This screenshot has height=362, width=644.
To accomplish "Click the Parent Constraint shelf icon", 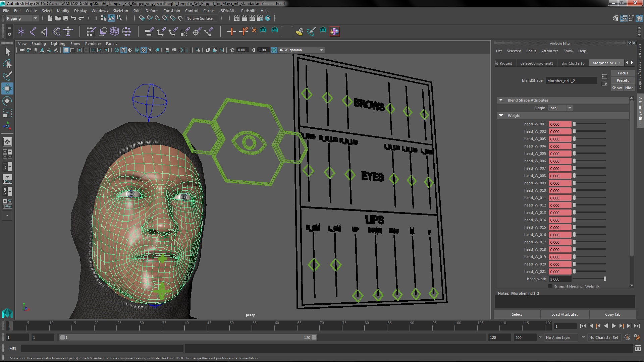I will click(149, 32).
